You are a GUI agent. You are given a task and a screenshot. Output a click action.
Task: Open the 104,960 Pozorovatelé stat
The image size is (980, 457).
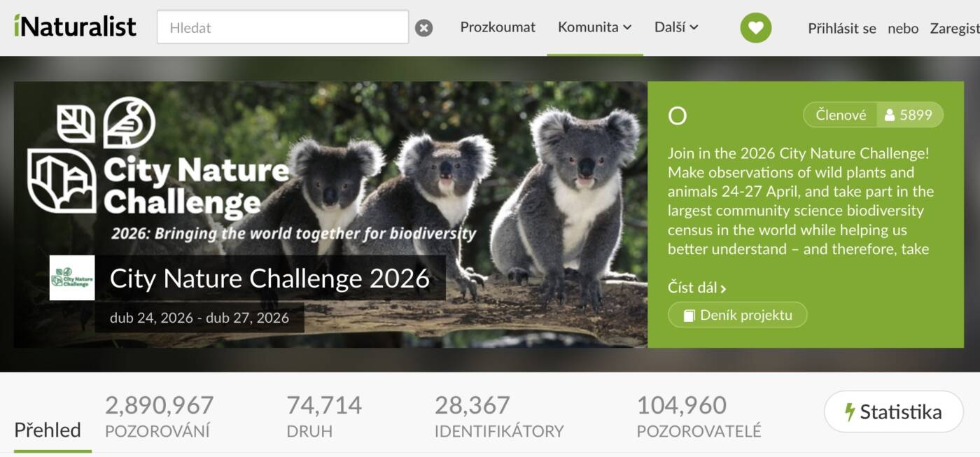click(x=699, y=416)
